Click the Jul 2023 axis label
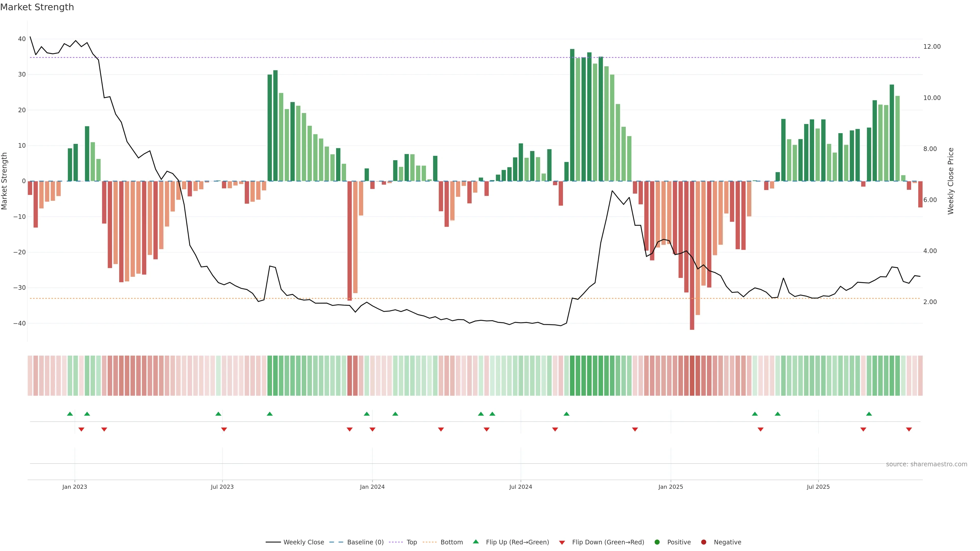Viewport: 980px width, 551px height. click(x=222, y=487)
